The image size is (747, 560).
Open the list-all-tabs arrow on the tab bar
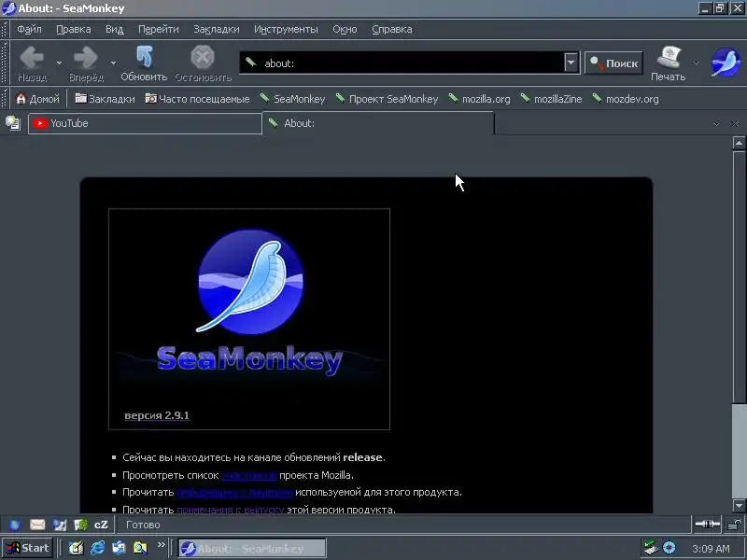tap(716, 124)
